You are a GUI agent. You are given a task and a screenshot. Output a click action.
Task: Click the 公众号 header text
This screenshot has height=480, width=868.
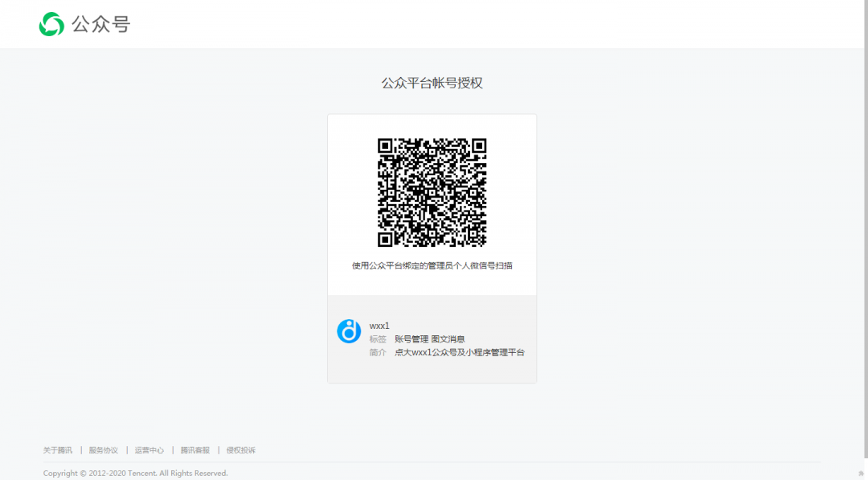100,25
